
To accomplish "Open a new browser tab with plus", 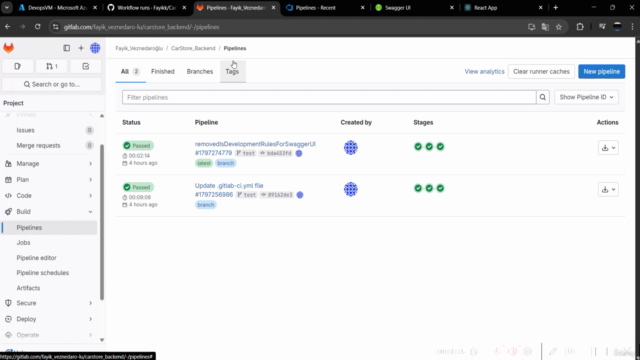I will (556, 8).
